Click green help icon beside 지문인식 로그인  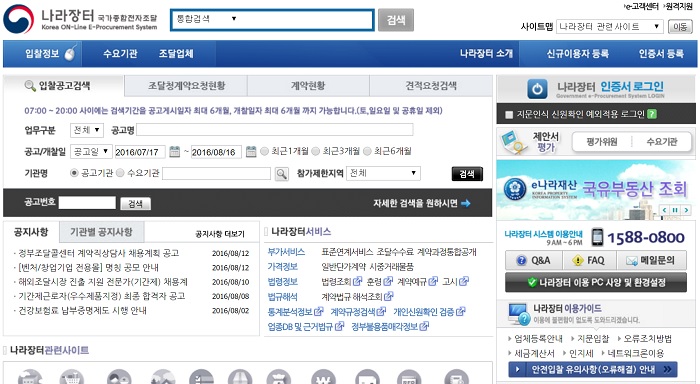point(652,114)
